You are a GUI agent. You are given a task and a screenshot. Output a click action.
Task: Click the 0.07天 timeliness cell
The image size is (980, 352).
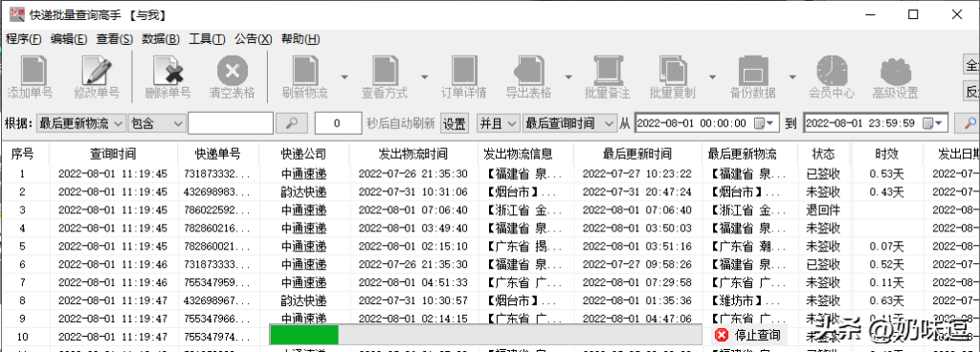(x=886, y=246)
